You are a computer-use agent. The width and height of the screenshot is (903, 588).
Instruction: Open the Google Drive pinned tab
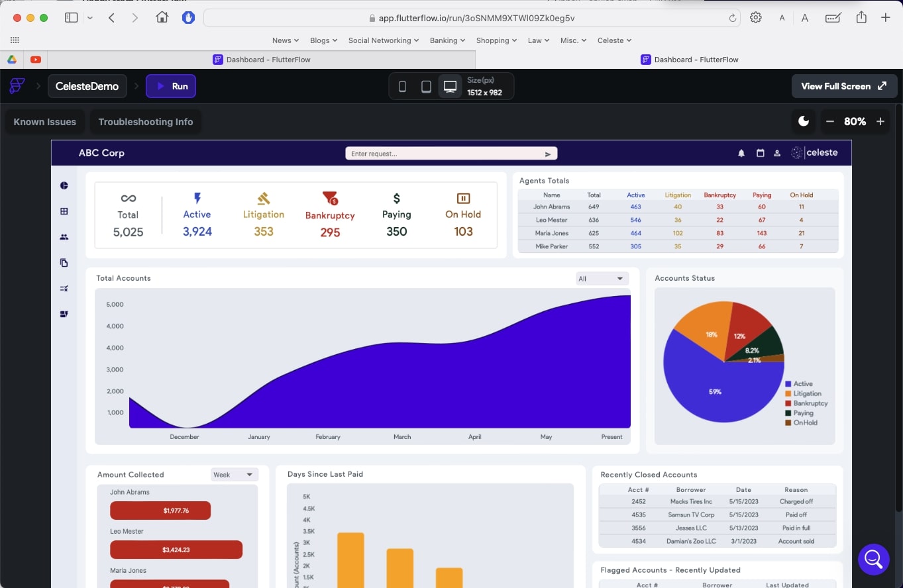click(12, 60)
